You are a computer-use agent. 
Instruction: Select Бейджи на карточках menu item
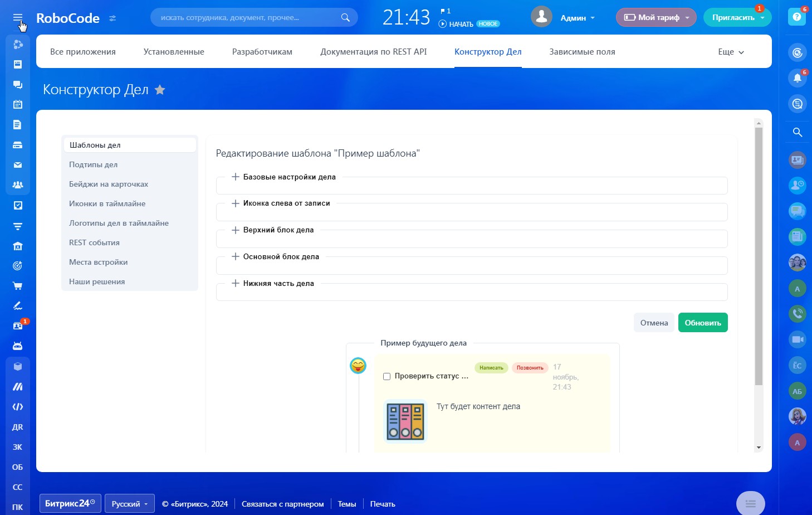[109, 184]
